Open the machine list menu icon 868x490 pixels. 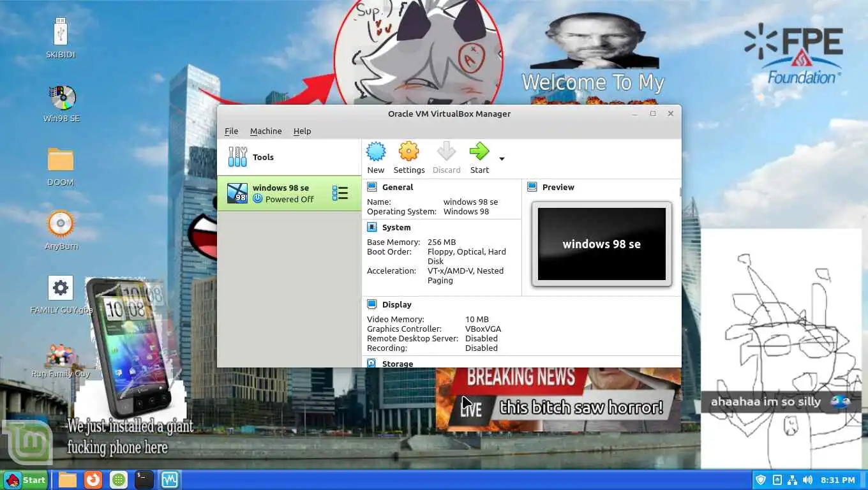click(340, 193)
